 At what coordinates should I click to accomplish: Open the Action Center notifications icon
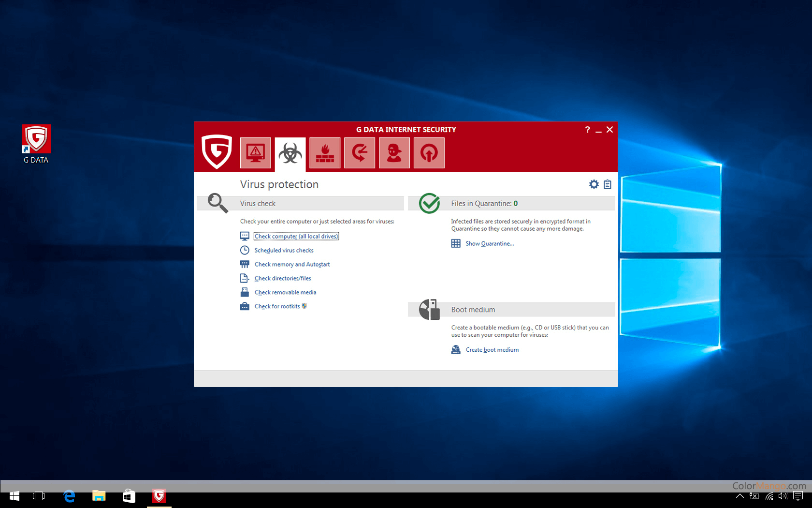(798, 496)
